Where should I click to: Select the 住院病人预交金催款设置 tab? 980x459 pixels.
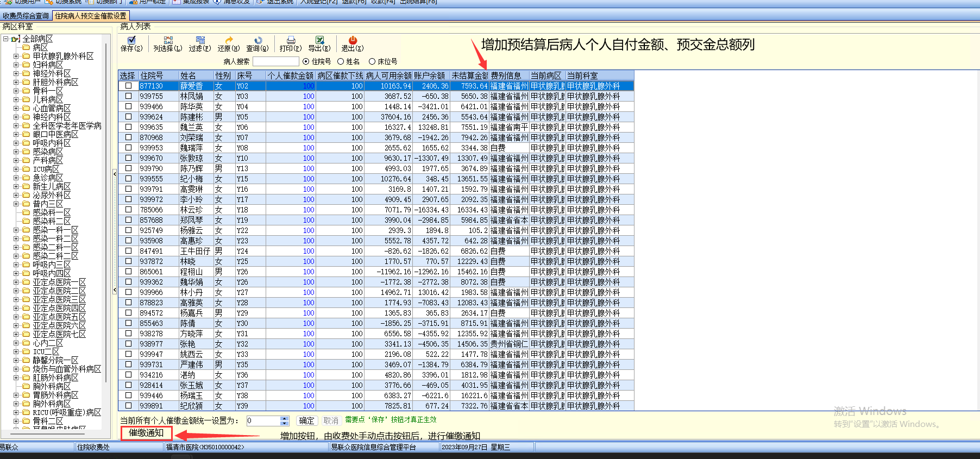[91, 16]
